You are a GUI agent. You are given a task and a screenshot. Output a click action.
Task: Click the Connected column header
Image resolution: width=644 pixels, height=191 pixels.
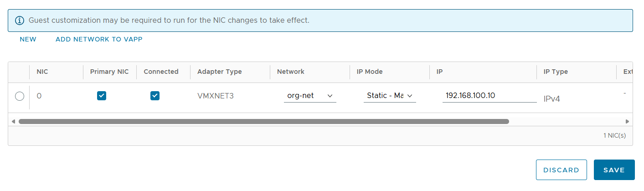pyautogui.click(x=161, y=72)
